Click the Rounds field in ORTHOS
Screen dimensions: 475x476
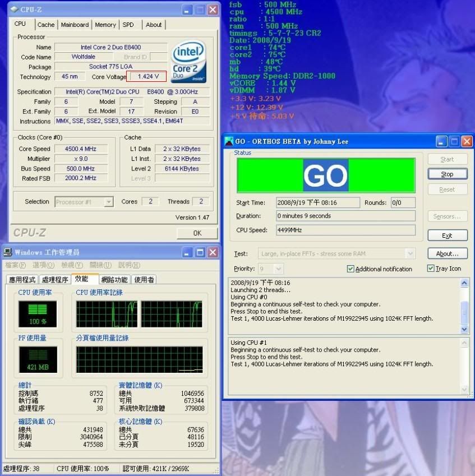tap(403, 202)
